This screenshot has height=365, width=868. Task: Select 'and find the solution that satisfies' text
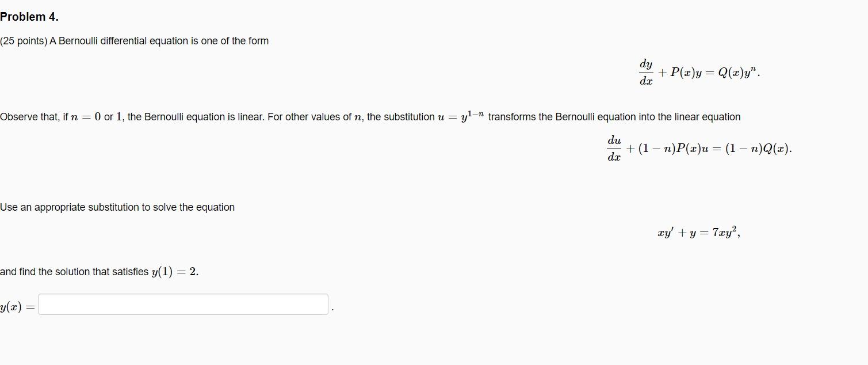pos(75,271)
